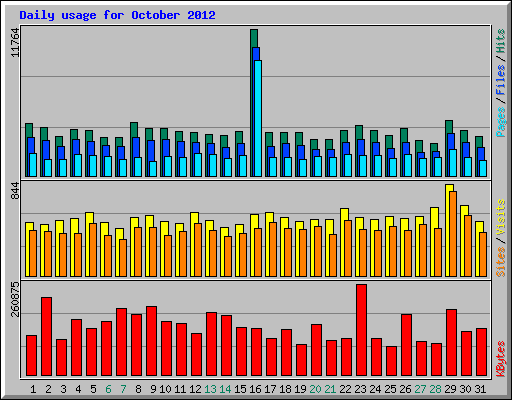
Task: Click the red KBytes bar for day 26
Action: point(406,345)
